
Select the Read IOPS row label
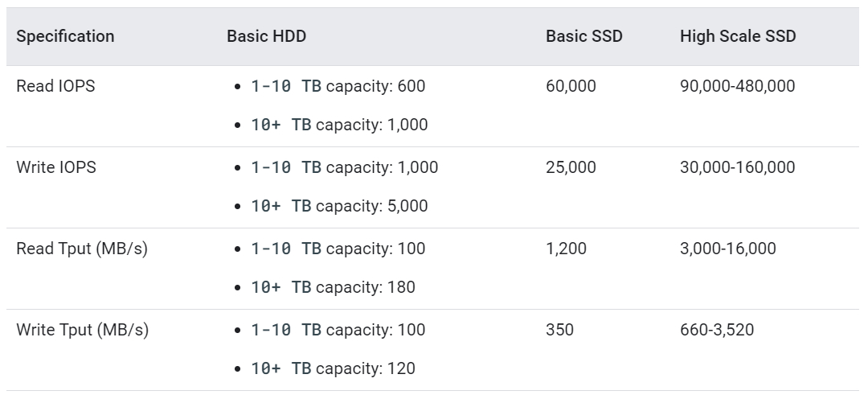point(55,86)
